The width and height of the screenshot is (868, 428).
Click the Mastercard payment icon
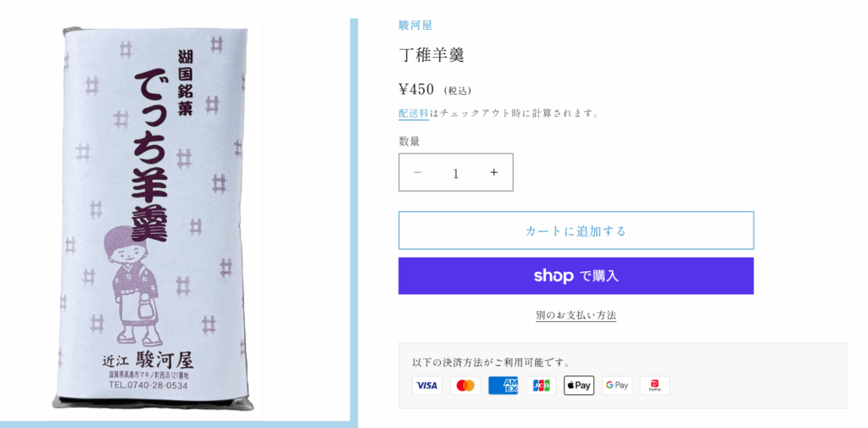click(x=465, y=386)
